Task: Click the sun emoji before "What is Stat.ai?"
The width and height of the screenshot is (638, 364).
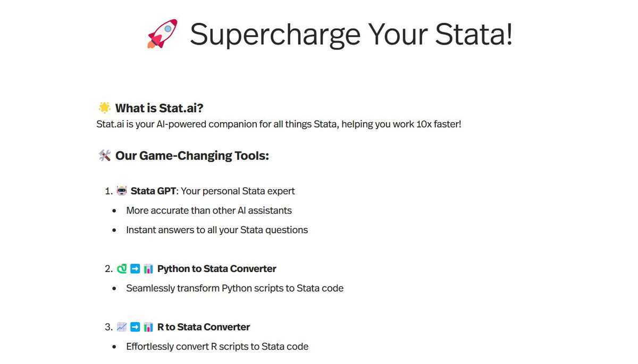Action: tap(104, 108)
